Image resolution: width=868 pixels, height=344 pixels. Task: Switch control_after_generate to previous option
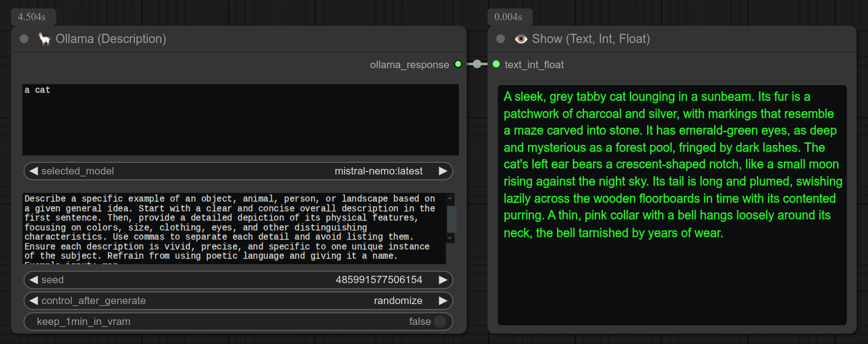(x=34, y=300)
